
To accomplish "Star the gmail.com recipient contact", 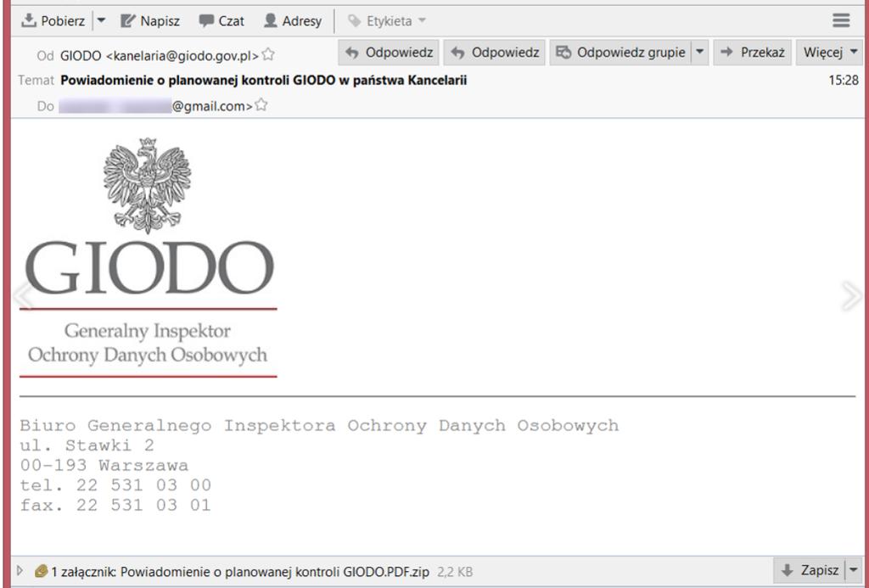I will [261, 104].
